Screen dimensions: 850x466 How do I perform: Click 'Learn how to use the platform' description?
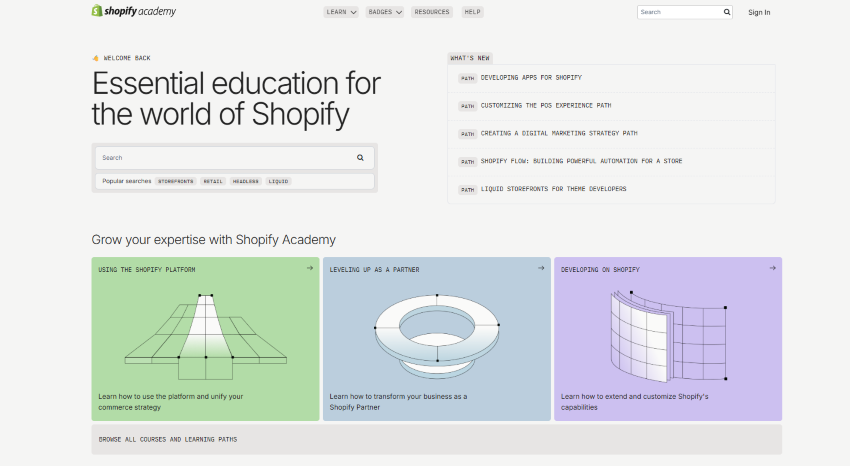pyautogui.click(x=171, y=402)
